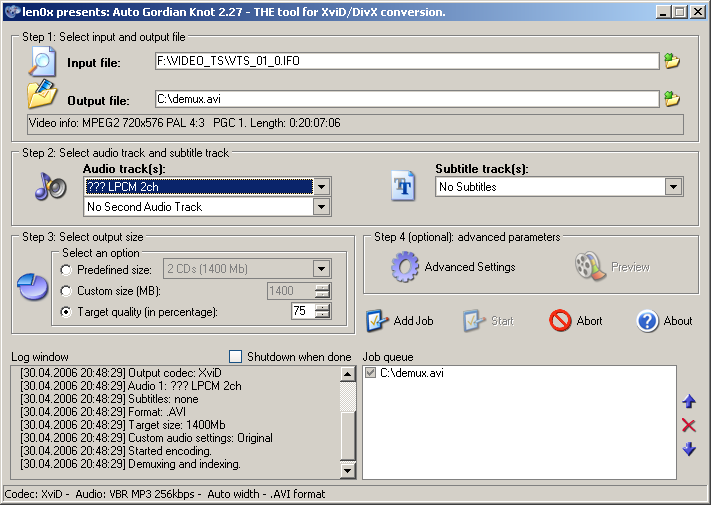Uncheck the C:\demux.avi job checkbox
Image resolution: width=711 pixels, height=505 pixels.
coord(370,373)
